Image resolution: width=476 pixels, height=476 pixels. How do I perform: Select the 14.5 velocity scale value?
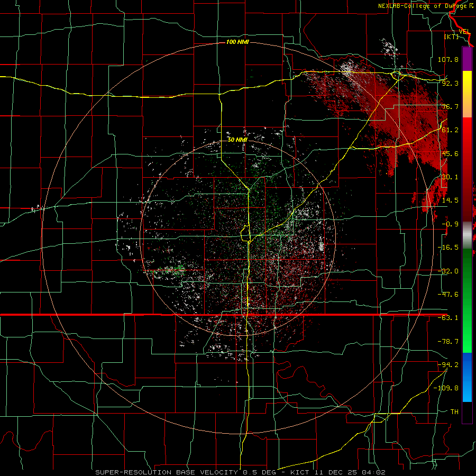(450, 200)
